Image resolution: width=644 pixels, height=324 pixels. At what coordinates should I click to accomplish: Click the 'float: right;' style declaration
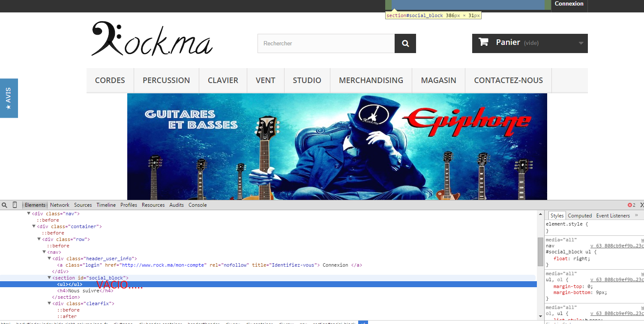(x=572, y=259)
